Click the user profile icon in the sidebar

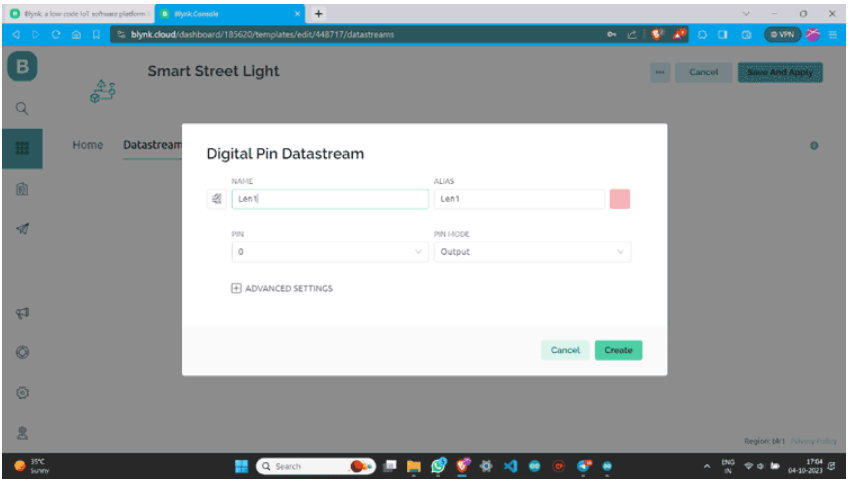pos(22,433)
